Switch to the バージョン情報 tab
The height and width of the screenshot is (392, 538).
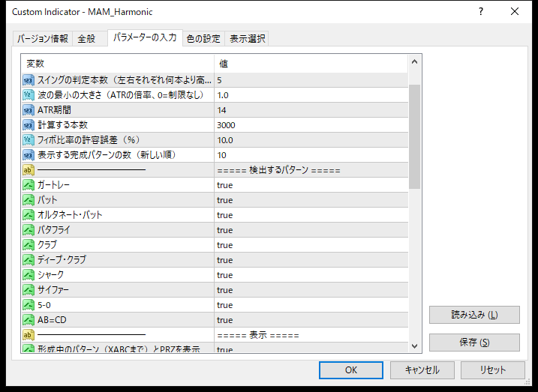(x=43, y=39)
